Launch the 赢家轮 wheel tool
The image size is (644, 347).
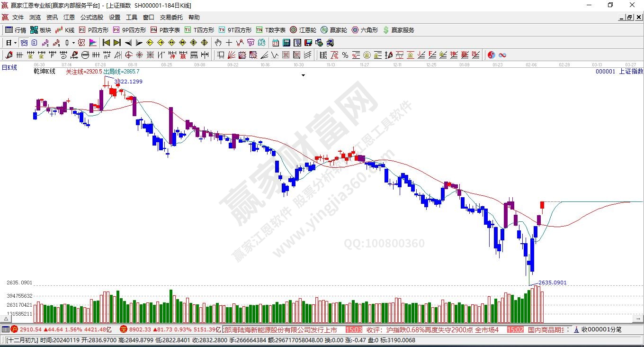(334, 30)
